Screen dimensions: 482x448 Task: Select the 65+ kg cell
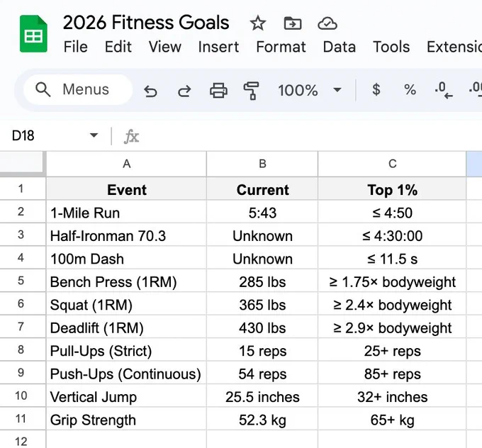392,418
